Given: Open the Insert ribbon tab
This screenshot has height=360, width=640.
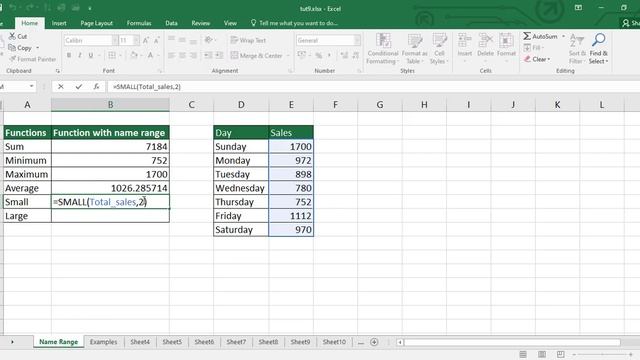Looking at the screenshot, I should [59, 23].
